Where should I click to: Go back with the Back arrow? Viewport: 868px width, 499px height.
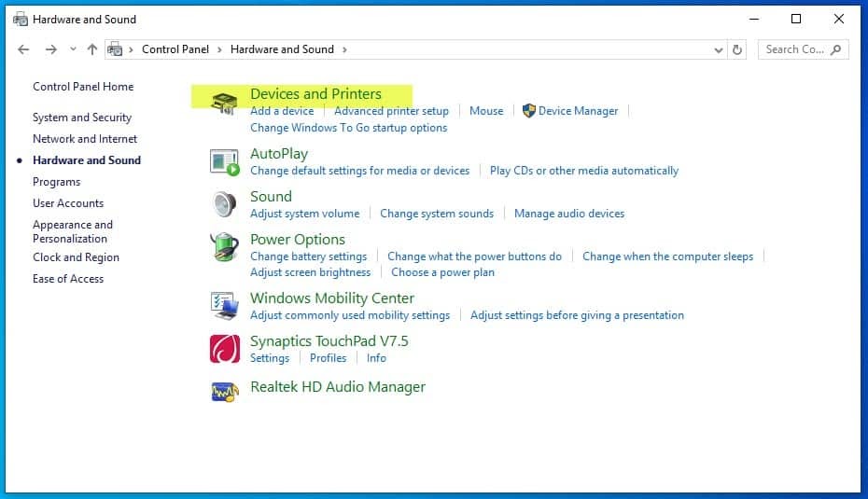click(23, 49)
